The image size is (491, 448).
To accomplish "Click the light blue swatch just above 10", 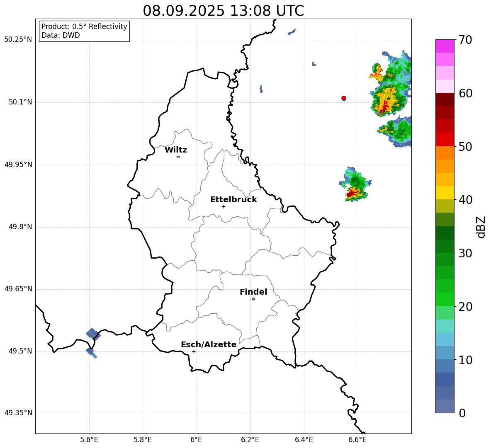I will 445,353.
